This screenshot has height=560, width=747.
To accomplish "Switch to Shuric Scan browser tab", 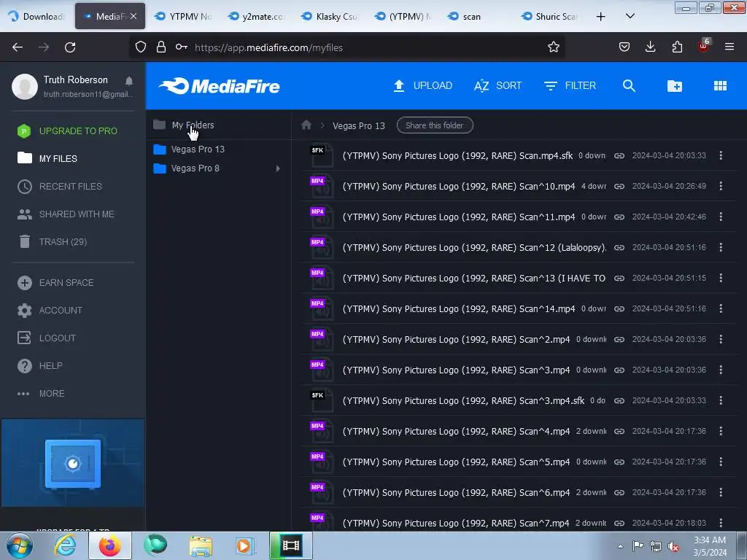I will [x=550, y=16].
